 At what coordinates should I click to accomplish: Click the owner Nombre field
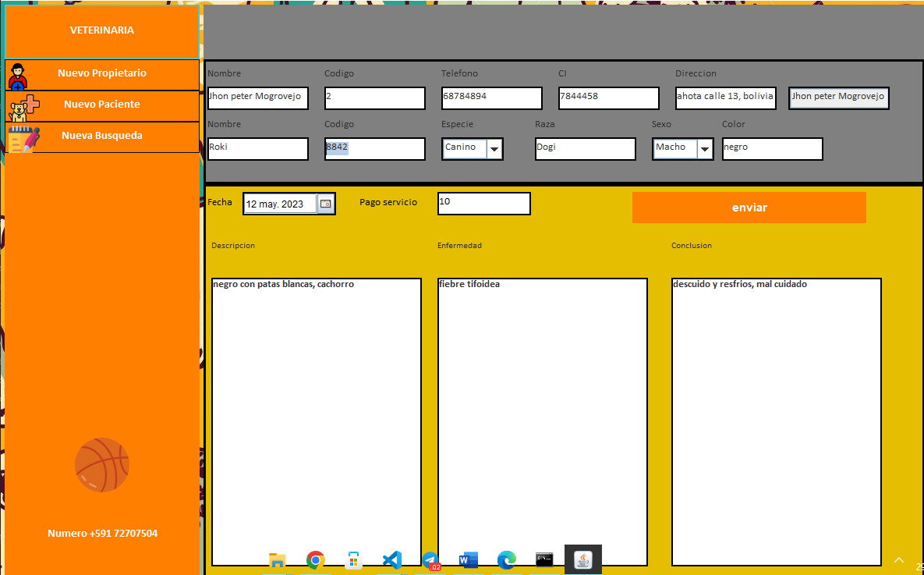[x=258, y=98]
